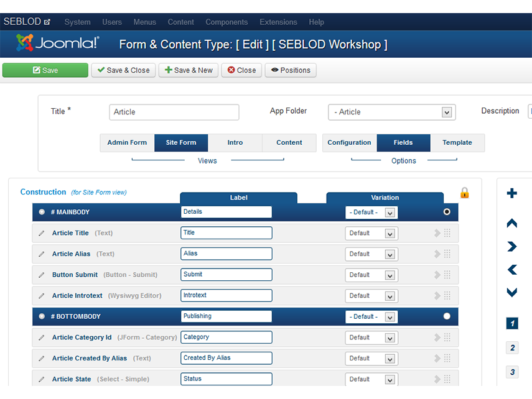Click the Joomla! logo in the header
Image resolution: width=532 pixels, height=399 pixels.
click(x=56, y=44)
